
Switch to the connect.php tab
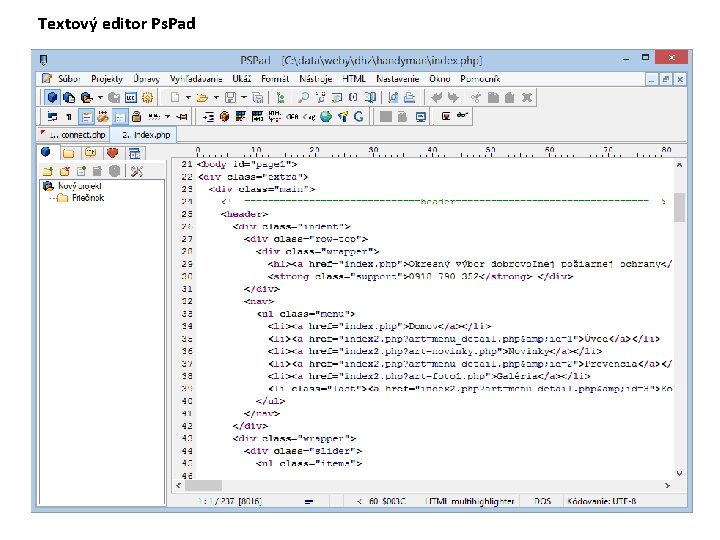click(73, 135)
